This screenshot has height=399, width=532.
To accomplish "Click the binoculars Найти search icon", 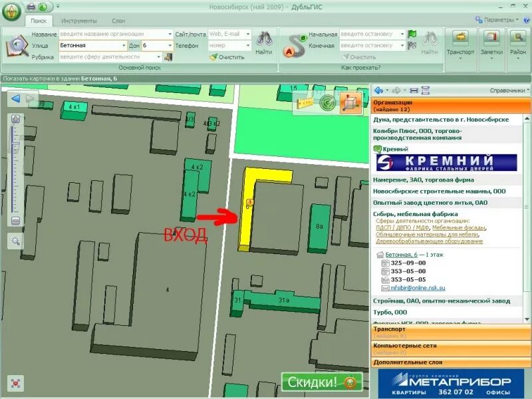I will (x=263, y=43).
